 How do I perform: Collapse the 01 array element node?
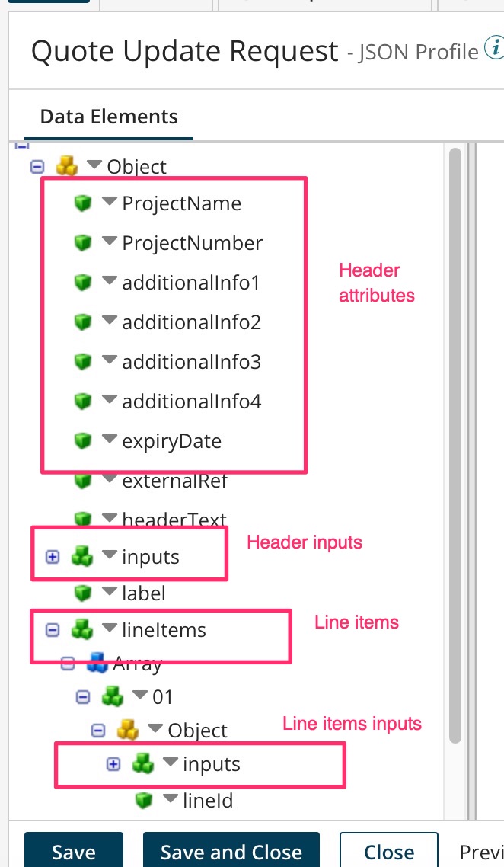coord(82,696)
